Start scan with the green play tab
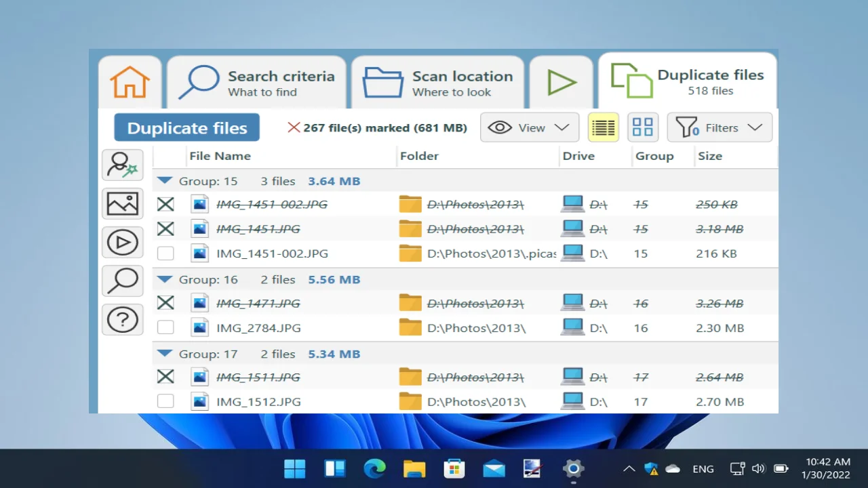 point(561,83)
